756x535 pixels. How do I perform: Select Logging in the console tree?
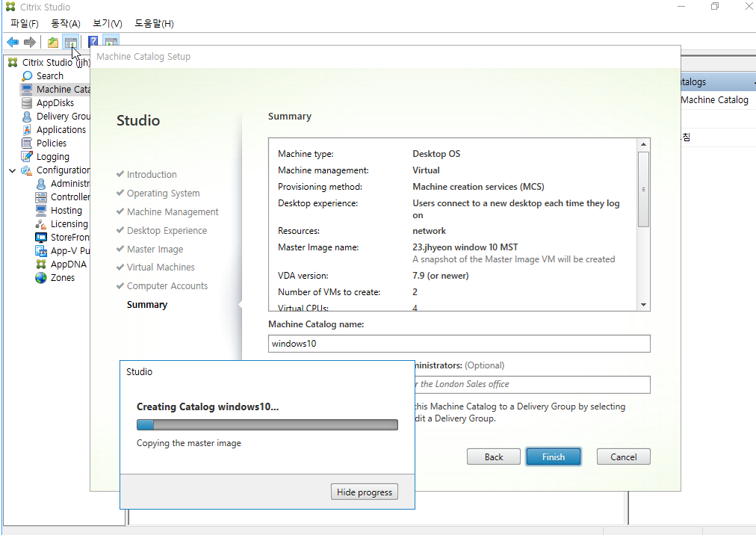pos(53,157)
